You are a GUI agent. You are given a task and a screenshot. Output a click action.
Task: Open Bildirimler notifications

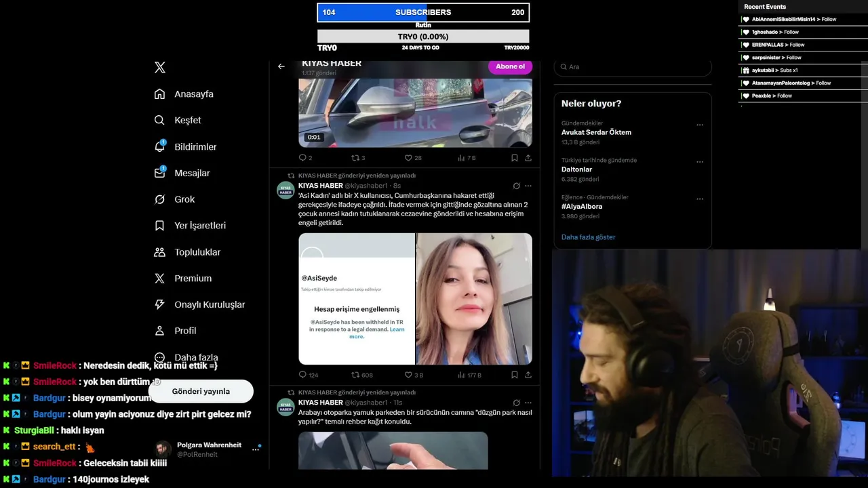pos(185,146)
